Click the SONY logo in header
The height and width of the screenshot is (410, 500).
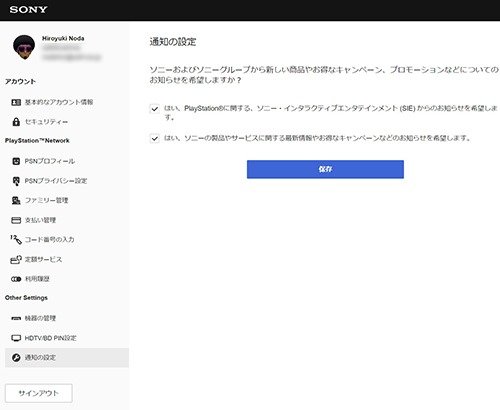coord(28,10)
